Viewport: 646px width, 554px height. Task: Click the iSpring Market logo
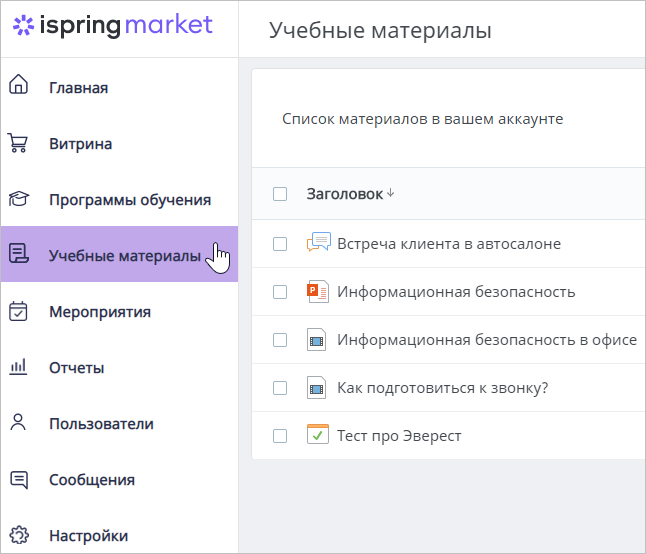112,25
